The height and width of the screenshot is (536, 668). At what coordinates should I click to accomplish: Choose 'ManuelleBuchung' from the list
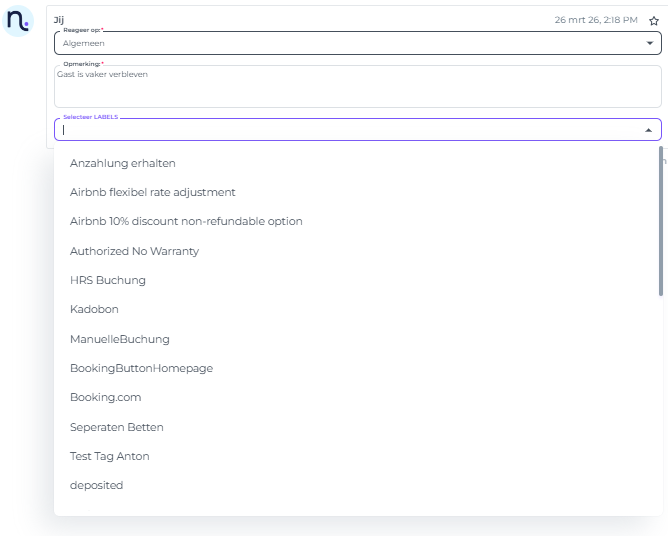coord(120,339)
